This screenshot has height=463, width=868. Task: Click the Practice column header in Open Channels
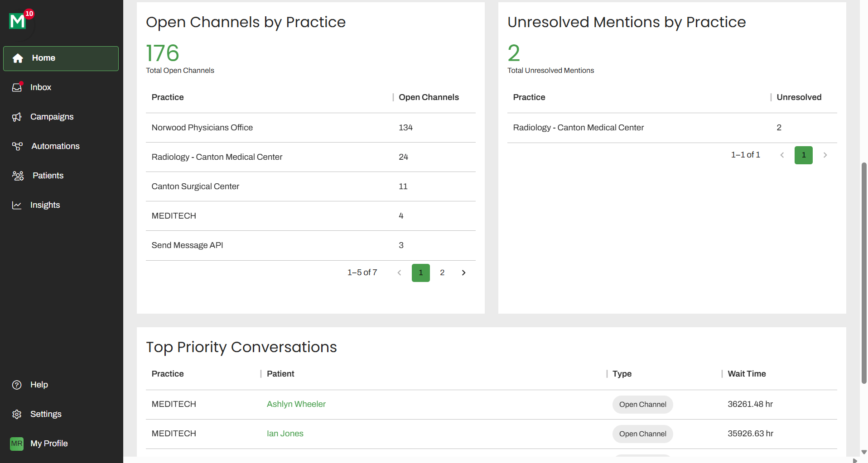tap(168, 97)
